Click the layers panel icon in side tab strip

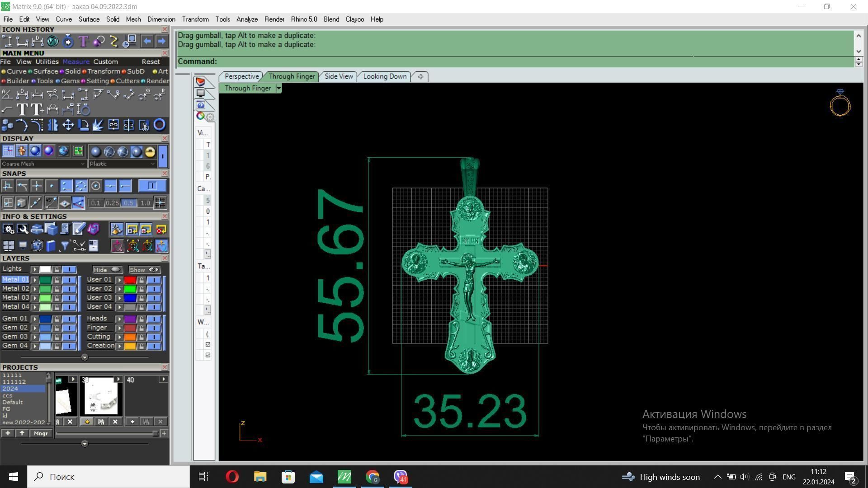click(x=200, y=82)
